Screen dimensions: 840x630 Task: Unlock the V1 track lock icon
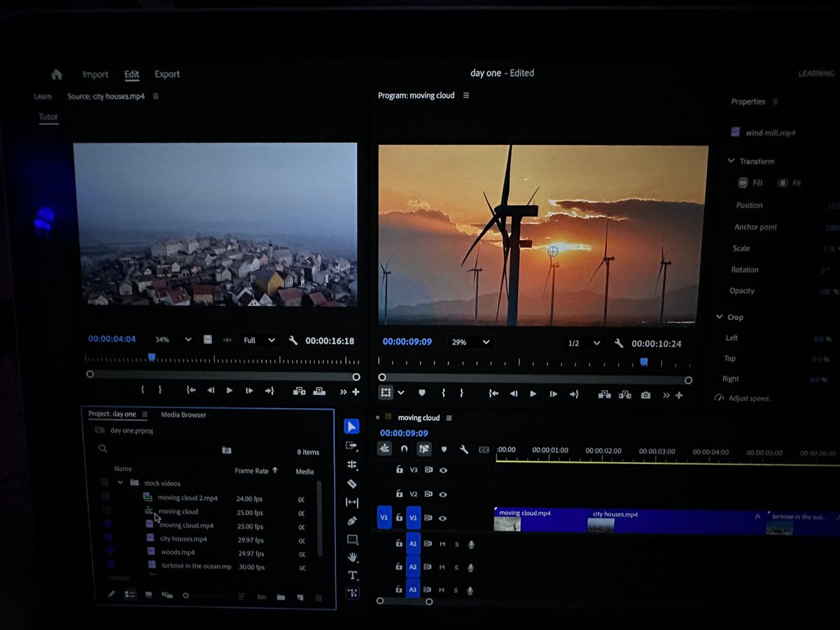pyautogui.click(x=399, y=518)
